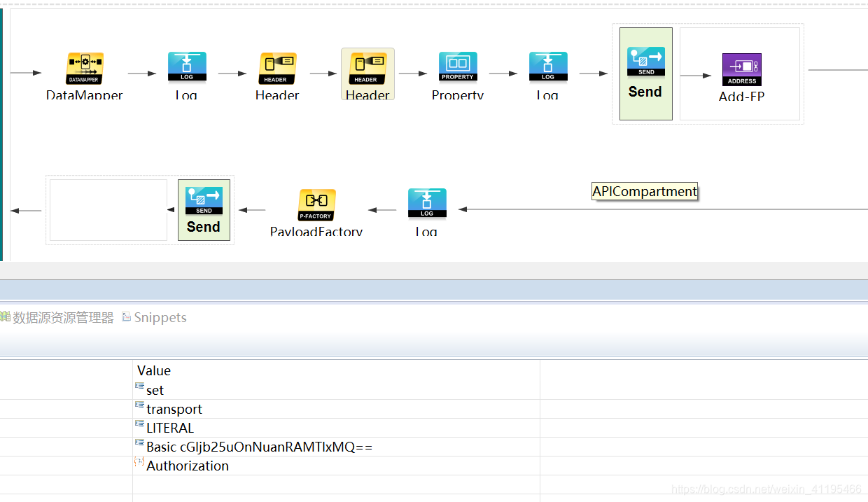
Task: Select the 'set' value row
Action: click(155, 390)
